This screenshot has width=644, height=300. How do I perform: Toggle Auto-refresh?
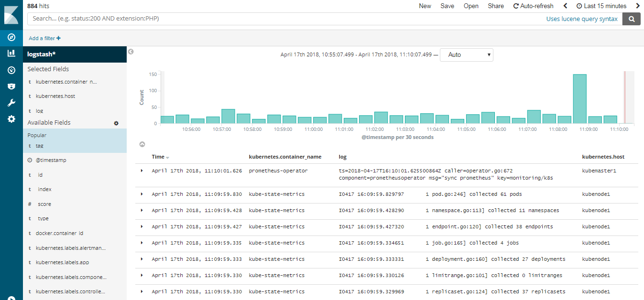[533, 6]
